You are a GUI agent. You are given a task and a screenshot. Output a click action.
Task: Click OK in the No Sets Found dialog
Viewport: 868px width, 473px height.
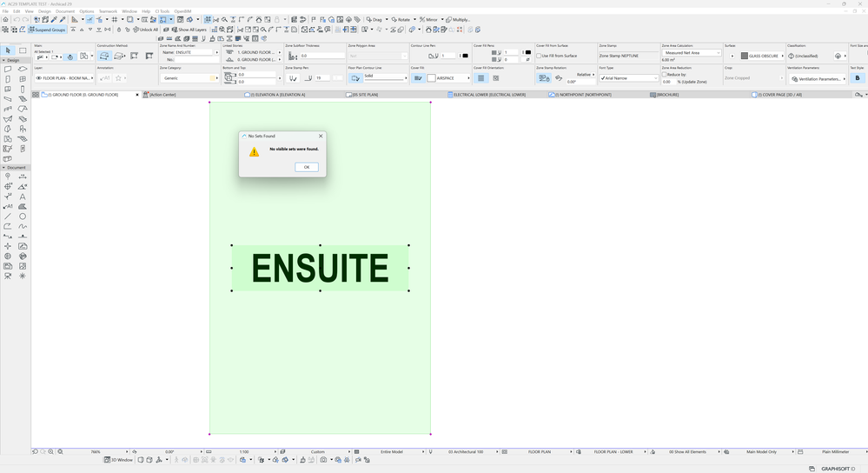306,167
